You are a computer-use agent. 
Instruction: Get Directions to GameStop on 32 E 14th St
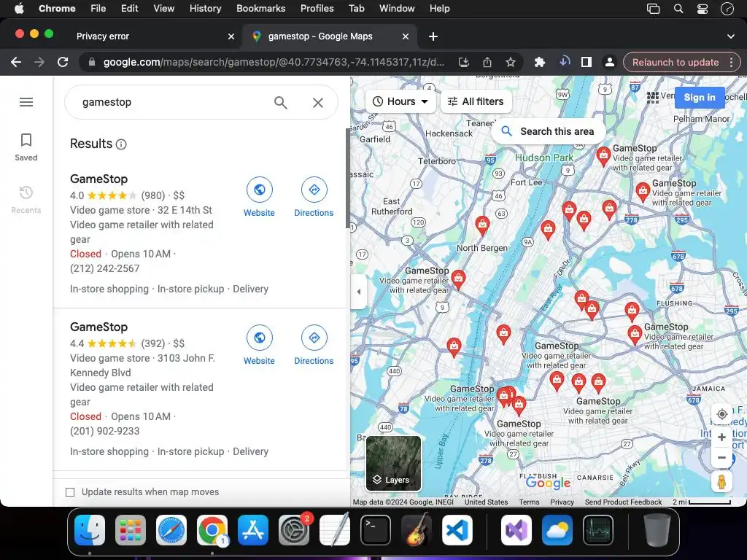pyautogui.click(x=314, y=197)
